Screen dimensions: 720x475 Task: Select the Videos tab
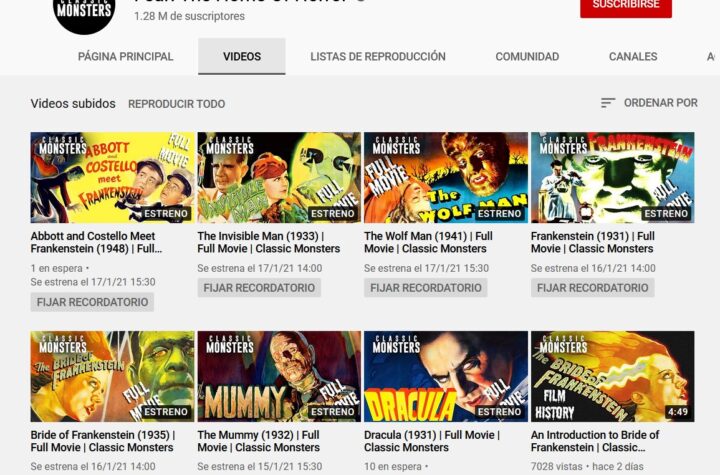click(x=242, y=57)
